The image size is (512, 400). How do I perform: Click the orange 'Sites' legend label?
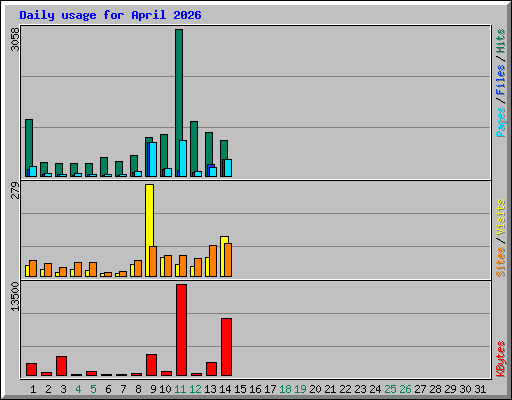point(500,262)
